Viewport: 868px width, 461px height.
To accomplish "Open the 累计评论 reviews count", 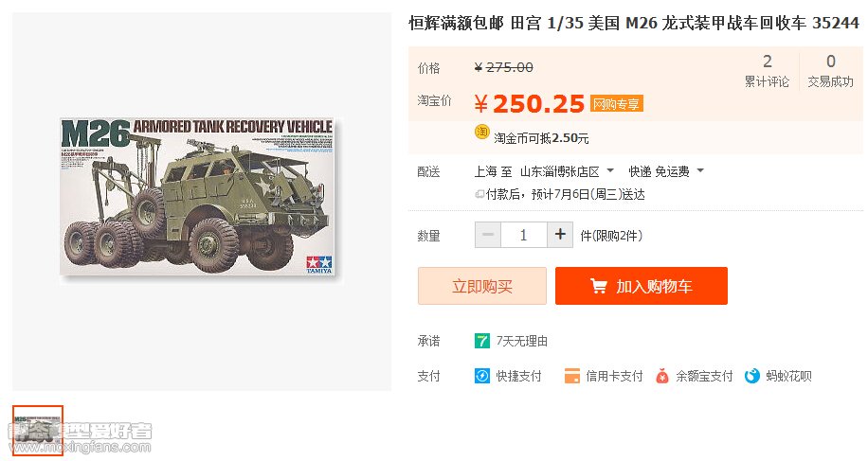I will pos(767,71).
